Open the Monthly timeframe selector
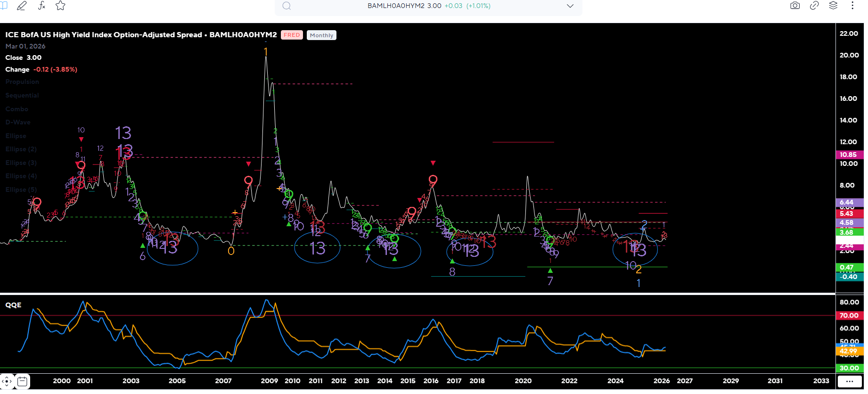 321,35
